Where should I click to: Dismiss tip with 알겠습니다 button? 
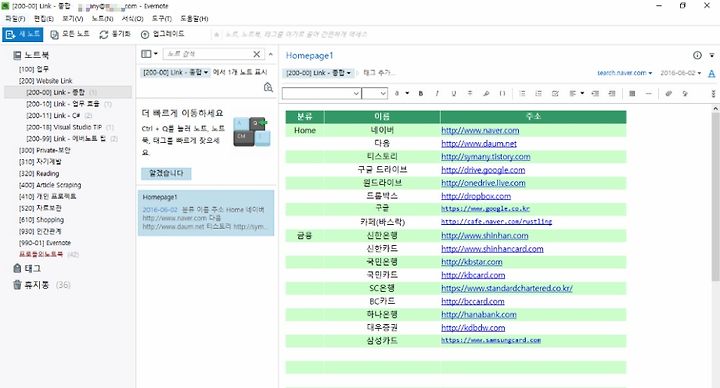[x=166, y=174]
